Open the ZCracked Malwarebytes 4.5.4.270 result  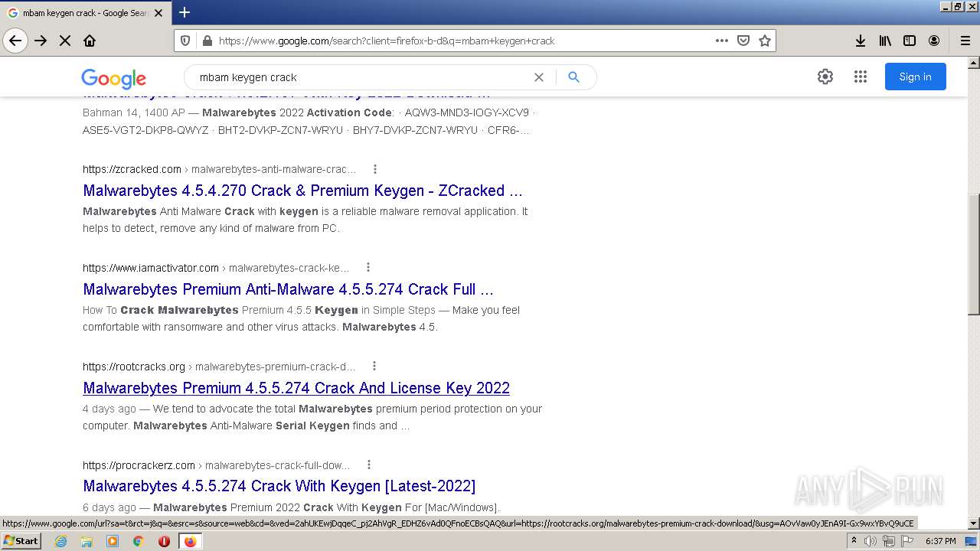tap(302, 191)
